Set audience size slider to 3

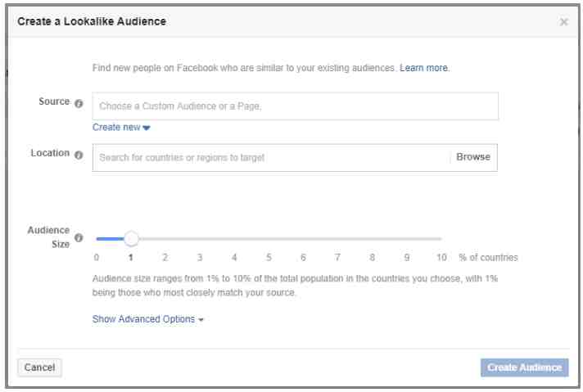[200, 239]
